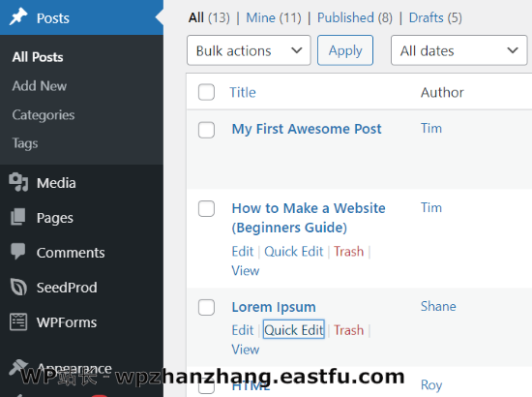Click the SeedProd leaf icon
This screenshot has height=397, width=532.
pyautogui.click(x=18, y=287)
